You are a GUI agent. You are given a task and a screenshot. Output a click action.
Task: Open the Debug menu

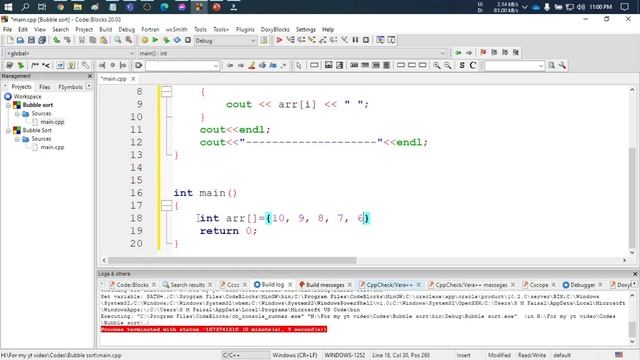coord(127,29)
